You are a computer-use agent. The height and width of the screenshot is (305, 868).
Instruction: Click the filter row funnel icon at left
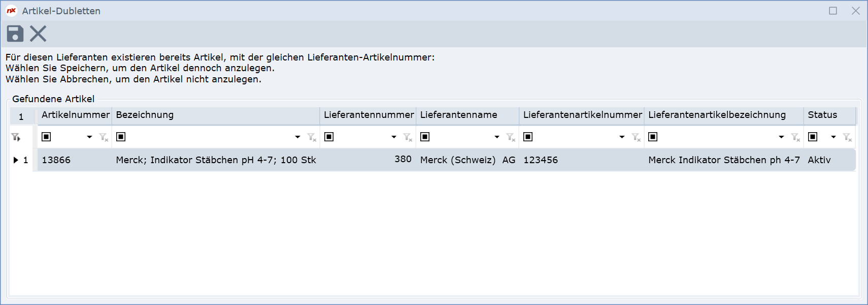coord(16,137)
